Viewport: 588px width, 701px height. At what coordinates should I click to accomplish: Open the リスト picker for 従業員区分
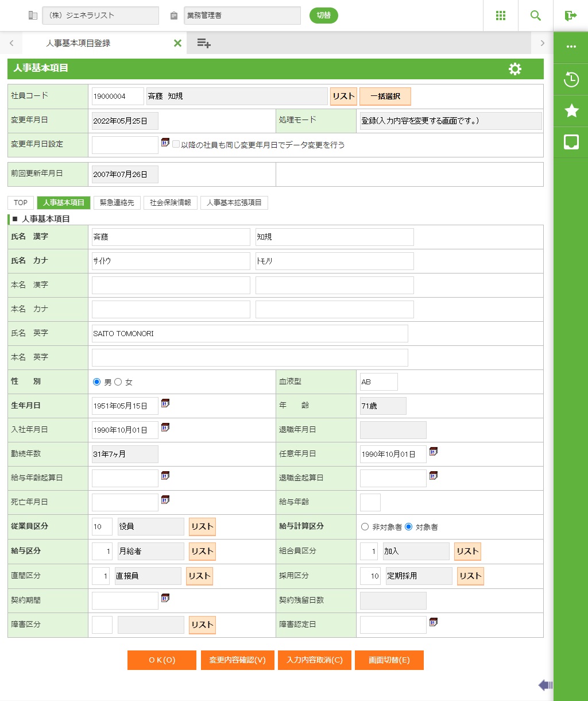click(x=202, y=527)
